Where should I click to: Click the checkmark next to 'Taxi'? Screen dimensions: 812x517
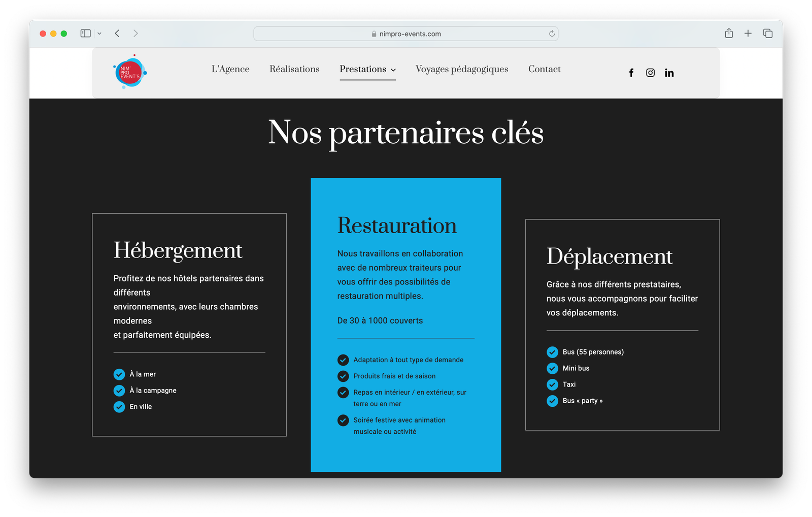click(x=552, y=384)
